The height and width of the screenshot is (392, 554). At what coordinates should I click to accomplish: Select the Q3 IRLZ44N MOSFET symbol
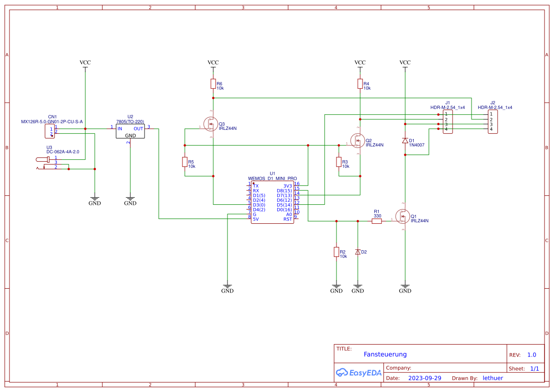tap(210, 125)
